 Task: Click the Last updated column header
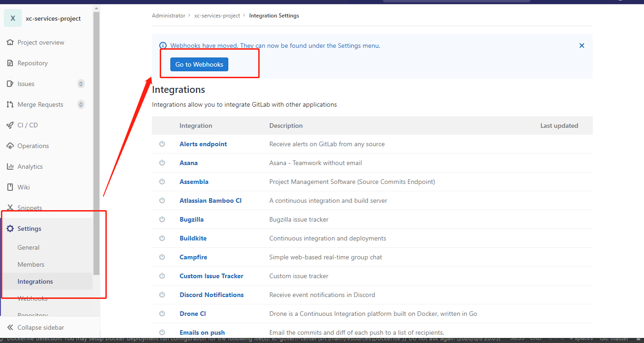tap(559, 126)
